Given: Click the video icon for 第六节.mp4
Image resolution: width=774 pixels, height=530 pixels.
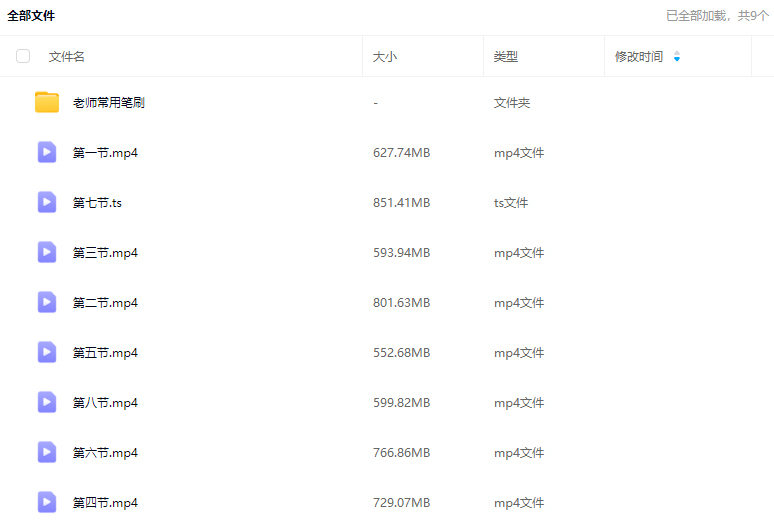Looking at the screenshot, I should 47,452.
